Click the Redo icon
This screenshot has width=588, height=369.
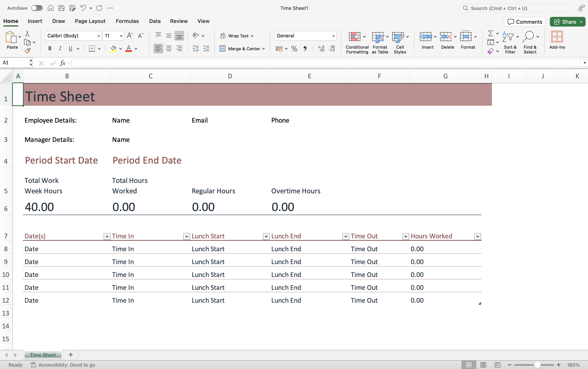(x=99, y=8)
